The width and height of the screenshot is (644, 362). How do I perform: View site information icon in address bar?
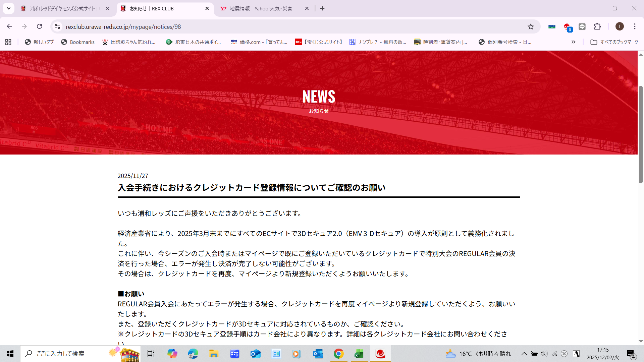(57, 26)
